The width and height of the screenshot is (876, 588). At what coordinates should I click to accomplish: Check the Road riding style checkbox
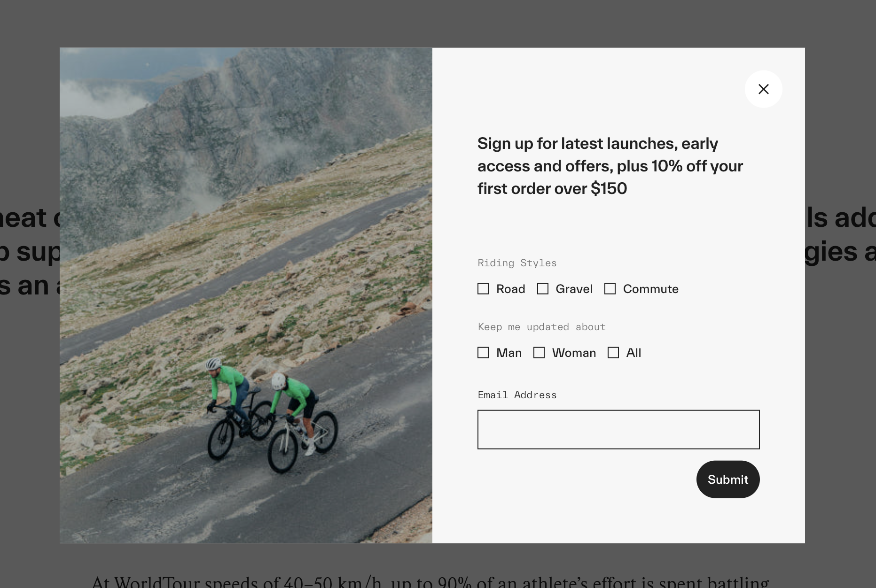tap(483, 289)
